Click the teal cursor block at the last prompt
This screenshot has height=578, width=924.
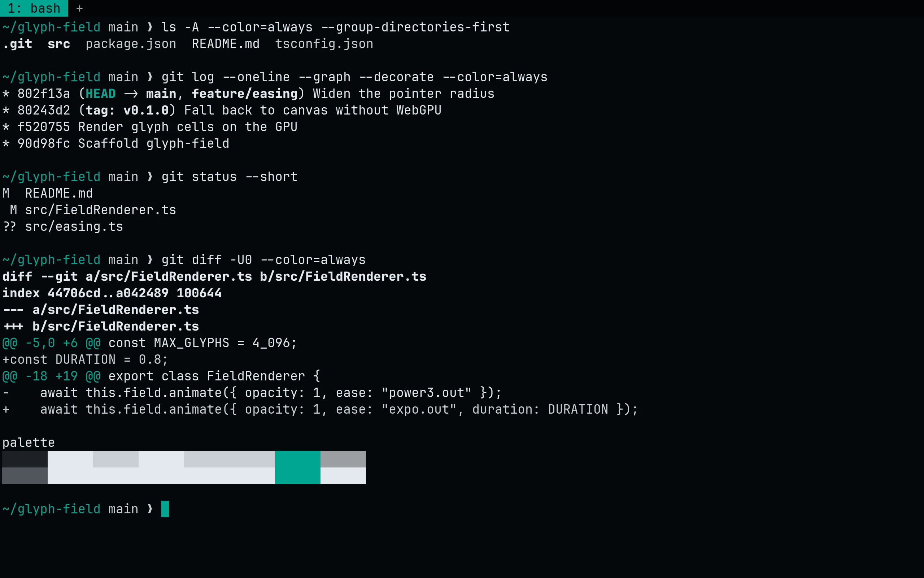coord(165,509)
